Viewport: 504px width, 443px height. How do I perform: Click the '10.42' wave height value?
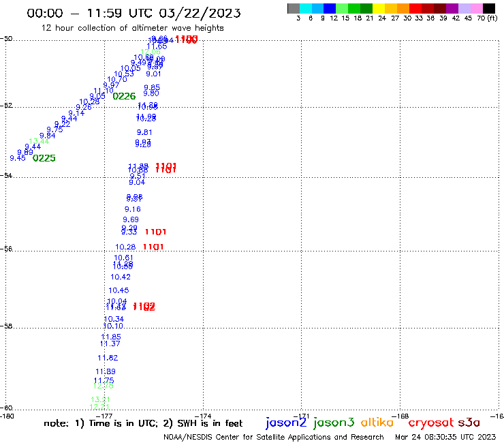point(121,277)
